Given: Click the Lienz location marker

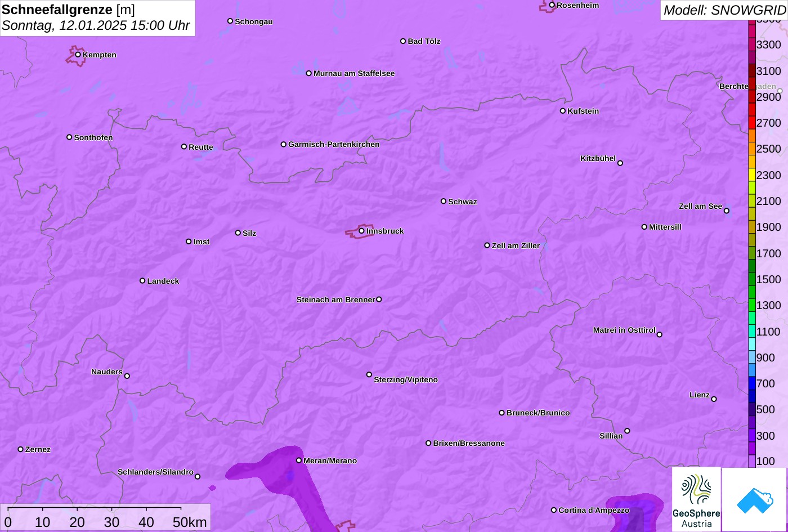Looking at the screenshot, I should [x=714, y=399].
